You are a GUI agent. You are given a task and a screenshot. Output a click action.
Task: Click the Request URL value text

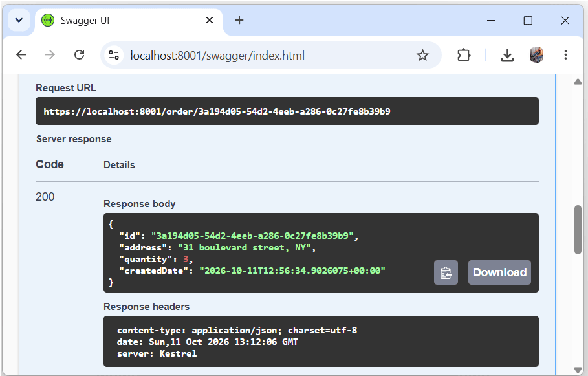tap(217, 111)
